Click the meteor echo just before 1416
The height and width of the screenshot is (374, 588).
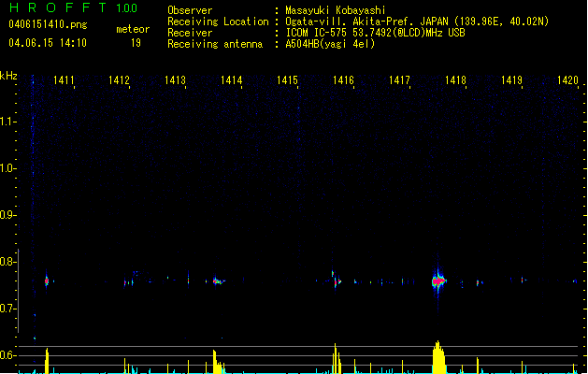coord(337,280)
